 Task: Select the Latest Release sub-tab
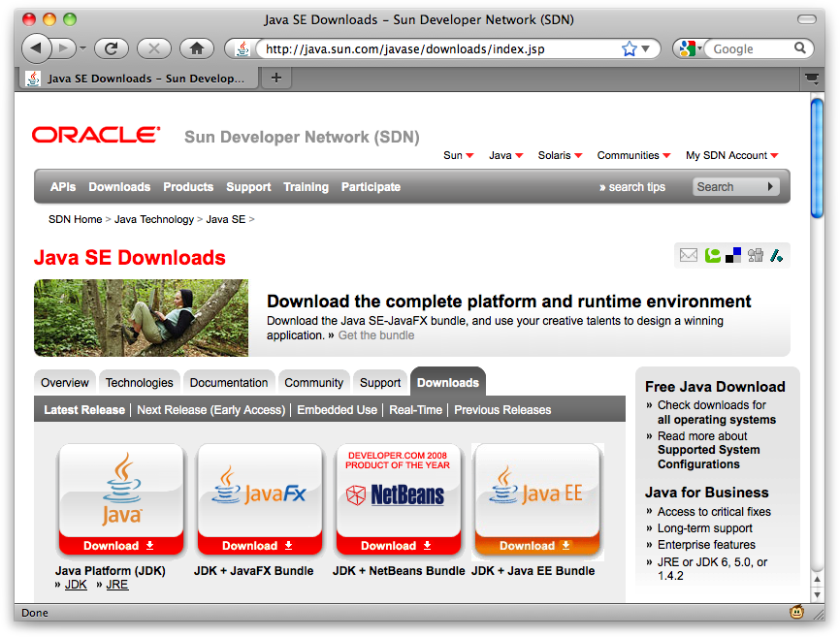tap(84, 410)
